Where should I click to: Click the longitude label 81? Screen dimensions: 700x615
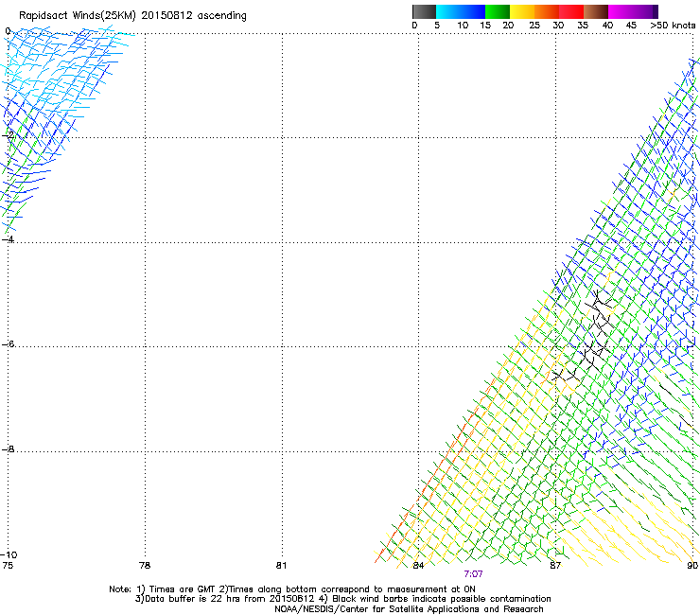[x=281, y=566]
